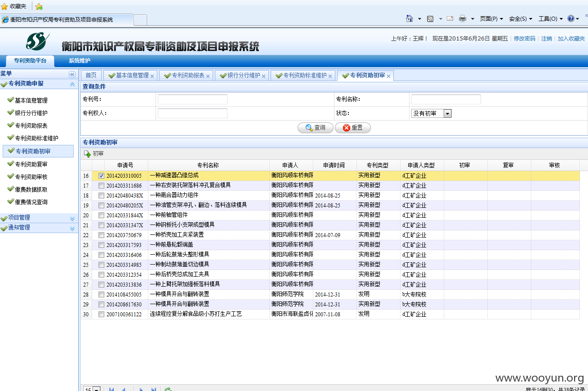
Task: Check row 28 application 2014108455005
Action: (101, 294)
